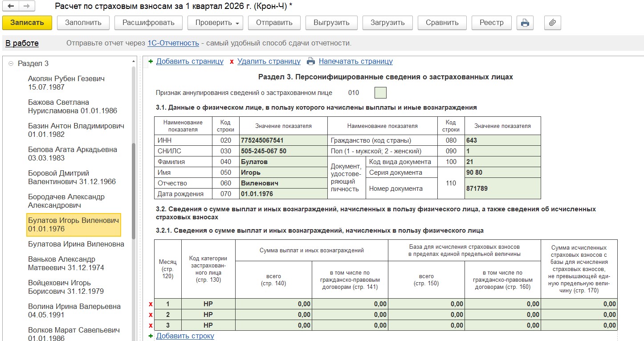Delete month 3 row with red X

tap(151, 325)
